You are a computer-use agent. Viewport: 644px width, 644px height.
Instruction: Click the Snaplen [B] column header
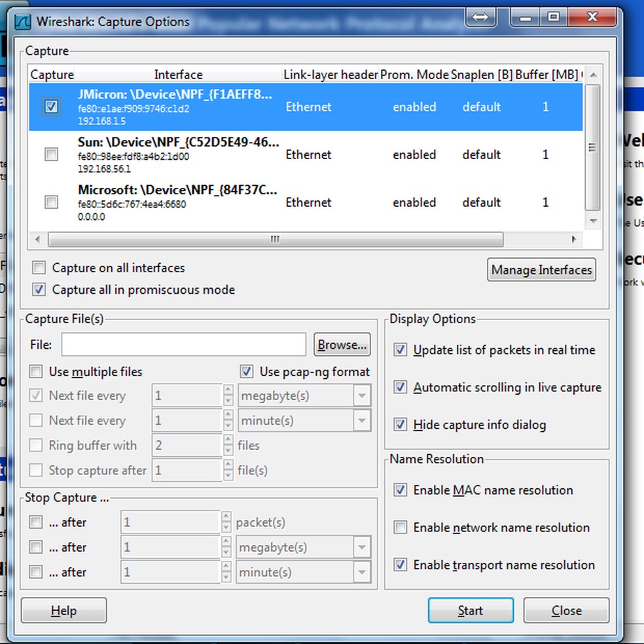482,75
